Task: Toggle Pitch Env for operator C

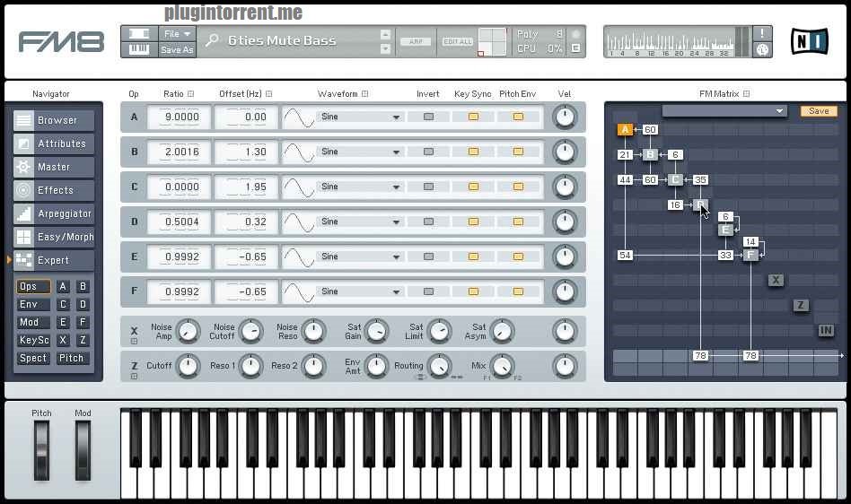Action: [x=518, y=187]
